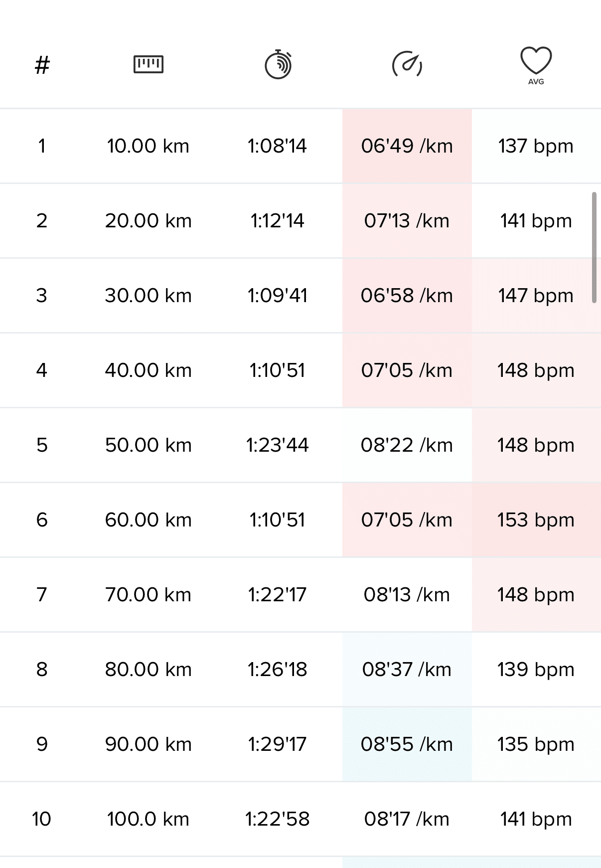Click the pace speedometer column icon
The image size is (601, 868).
point(407,64)
